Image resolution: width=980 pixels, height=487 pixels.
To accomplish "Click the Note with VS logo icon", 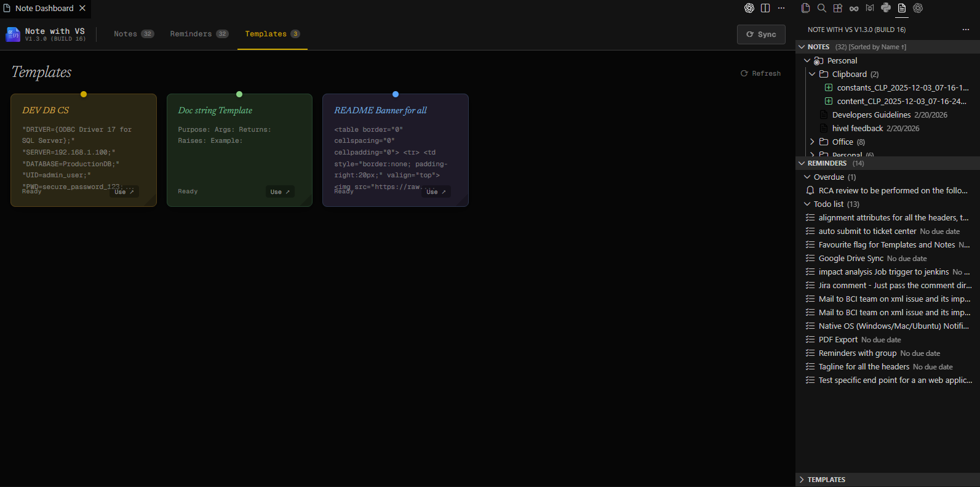I will tap(13, 34).
